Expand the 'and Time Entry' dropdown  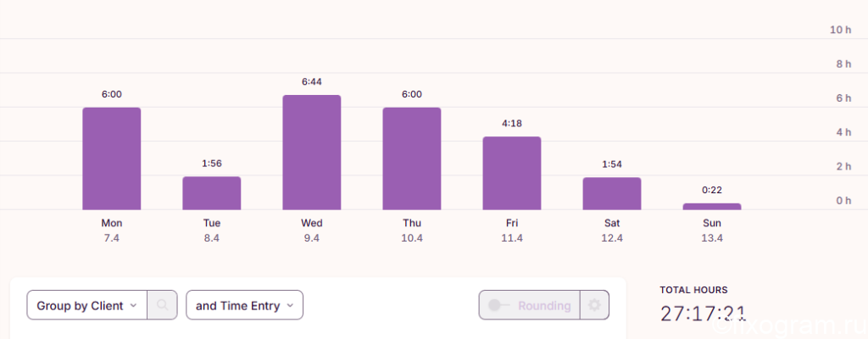click(x=244, y=305)
